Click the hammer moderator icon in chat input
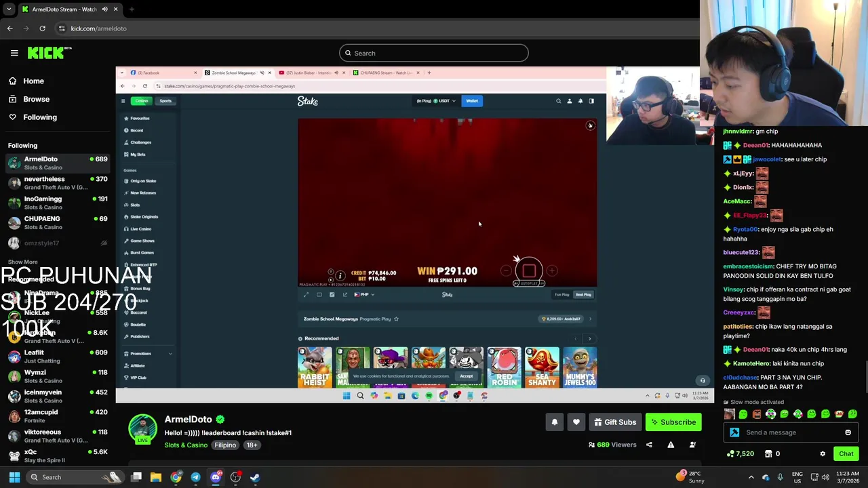The height and width of the screenshot is (488, 868). click(x=734, y=432)
